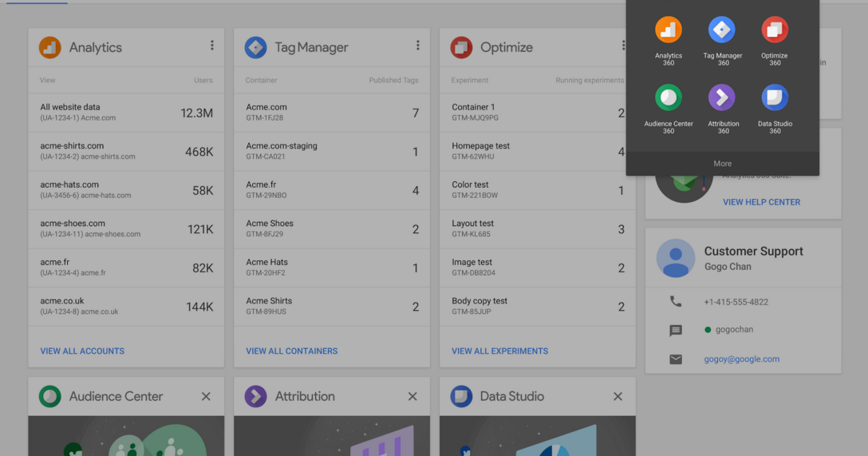
Task: Click the Attribution illustration thumbnail
Action: click(x=332, y=436)
